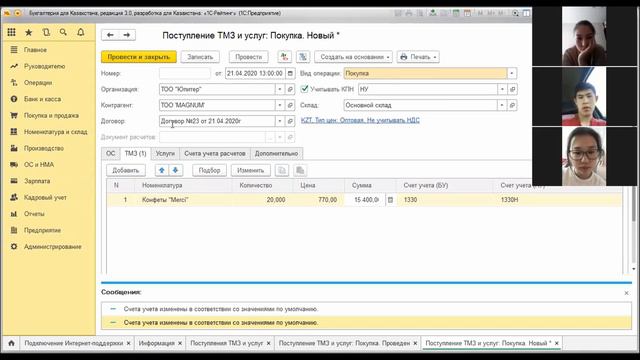Toggle the Учитывать КПН checkbox
Screen dimensions: 640x360
coord(304,89)
